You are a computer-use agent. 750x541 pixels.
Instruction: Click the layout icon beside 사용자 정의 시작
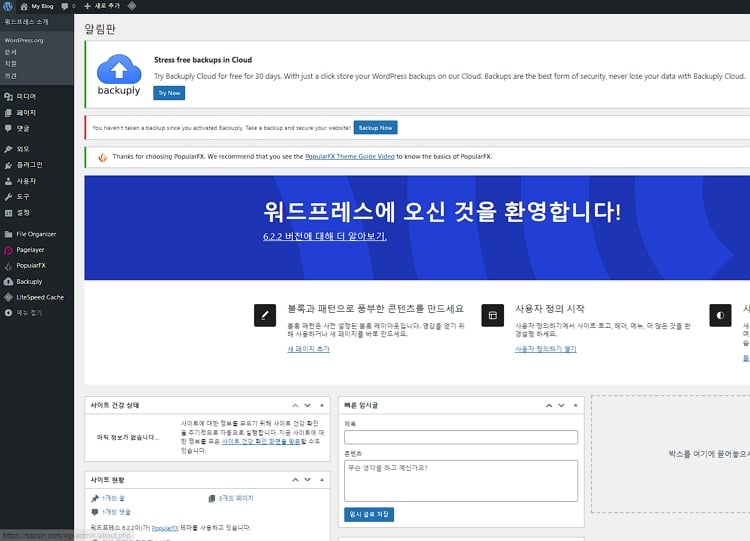point(493,315)
